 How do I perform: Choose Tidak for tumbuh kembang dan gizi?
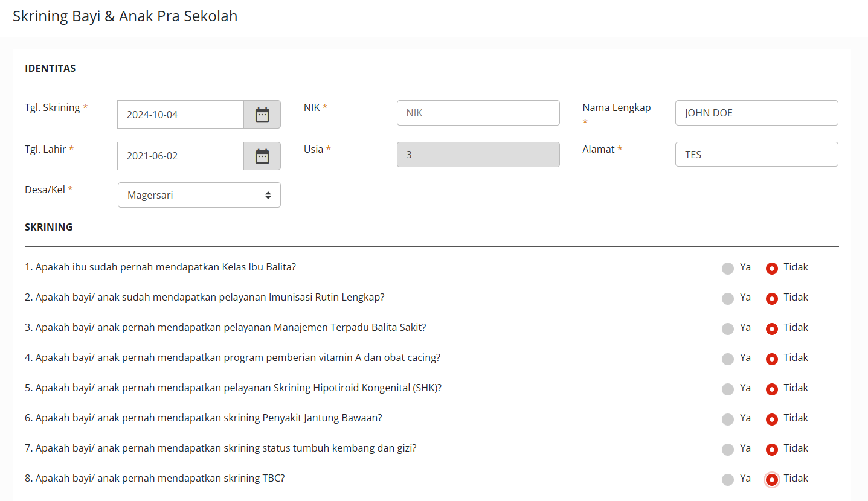[771, 449]
